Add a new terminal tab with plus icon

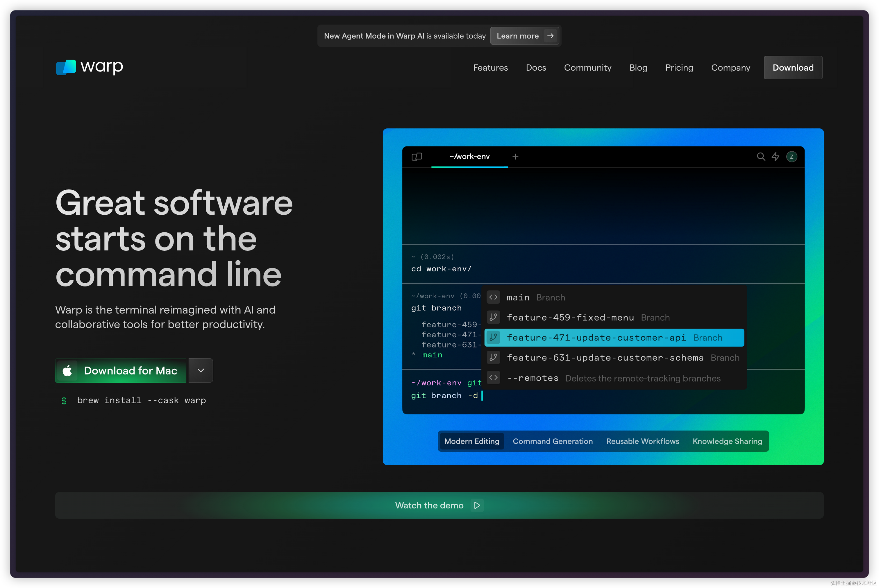(515, 157)
